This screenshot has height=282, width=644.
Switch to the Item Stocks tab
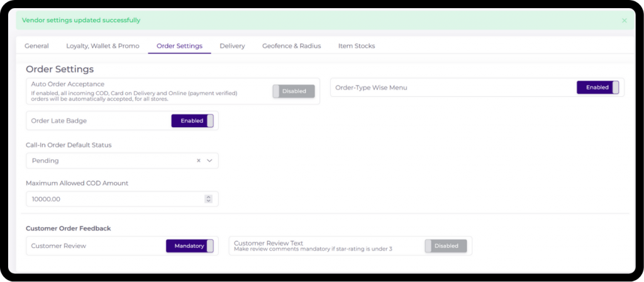(357, 46)
